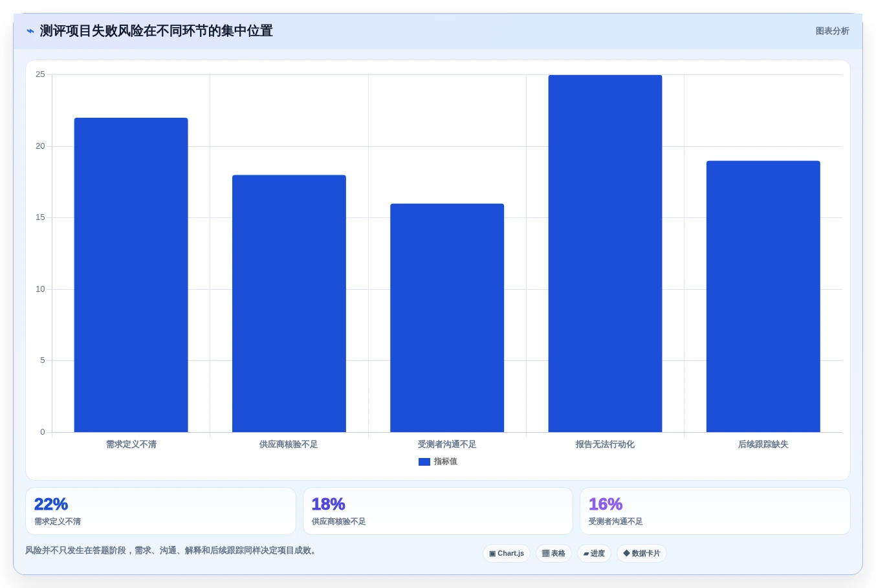Click the 图表分析 label in header
This screenshot has width=876, height=588.
(832, 31)
